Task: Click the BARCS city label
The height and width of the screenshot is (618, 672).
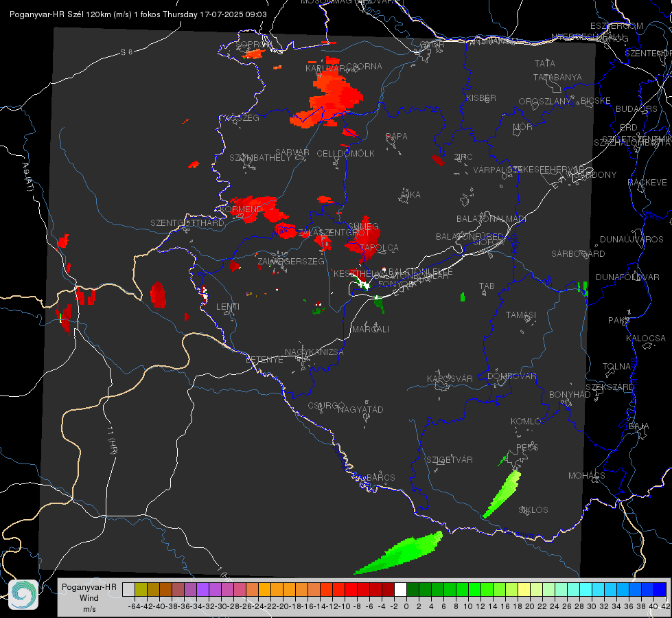Action: (x=380, y=477)
